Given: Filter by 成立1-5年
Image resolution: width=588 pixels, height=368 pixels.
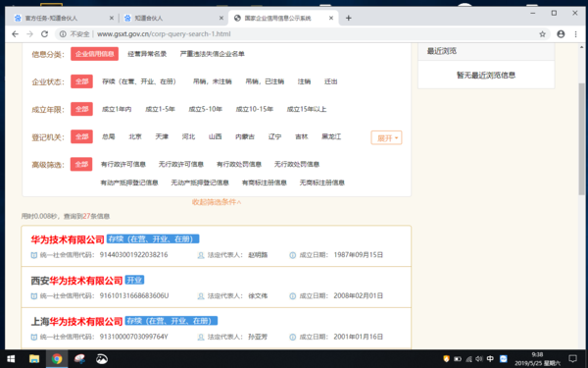Looking at the screenshot, I should coord(160,109).
